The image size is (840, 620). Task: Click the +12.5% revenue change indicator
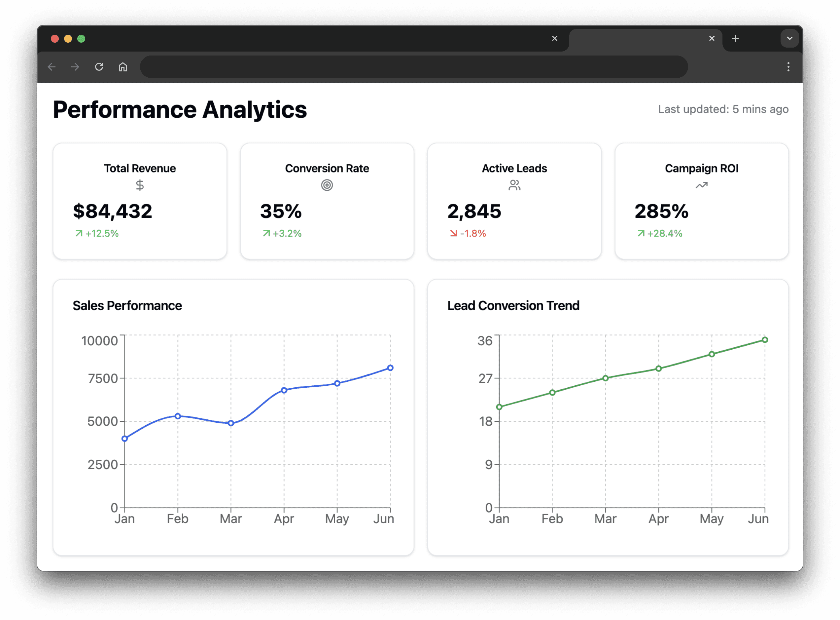[x=97, y=233]
